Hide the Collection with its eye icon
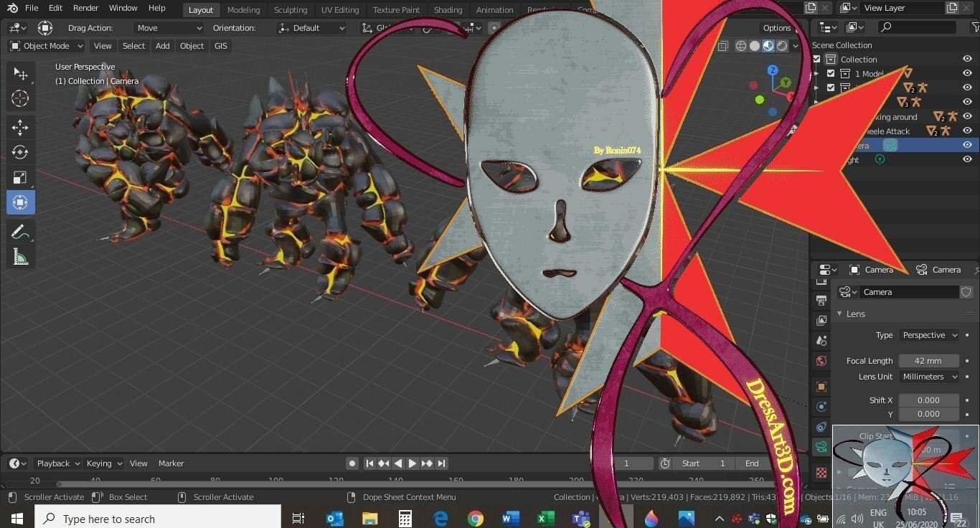This screenshot has height=528, width=980. point(967,60)
